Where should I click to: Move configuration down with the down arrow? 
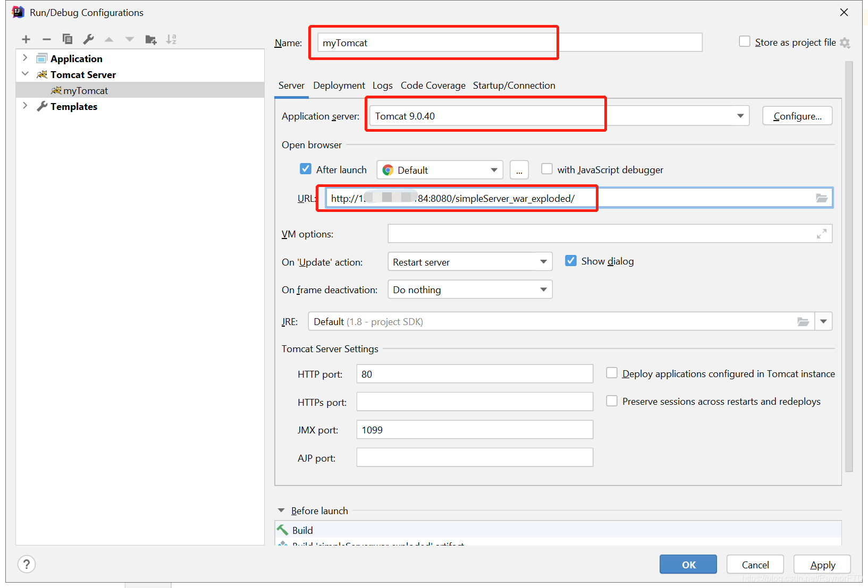130,39
